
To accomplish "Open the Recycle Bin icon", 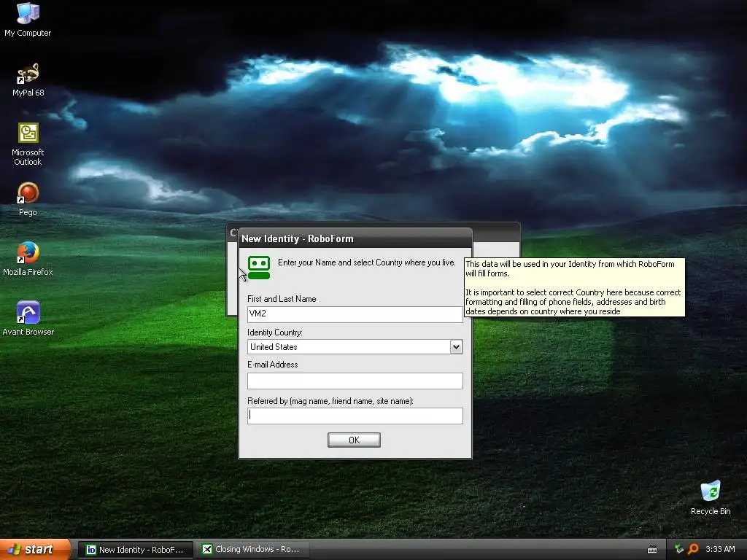I will [711, 498].
